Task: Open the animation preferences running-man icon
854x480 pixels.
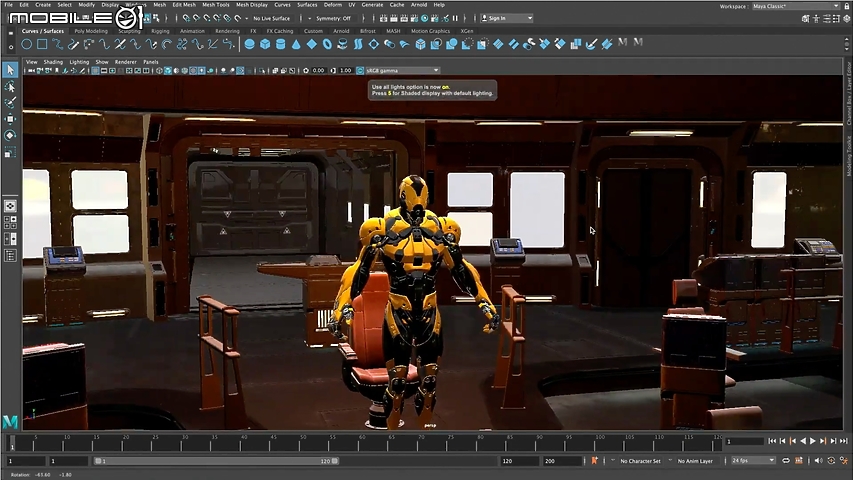Action: tap(843, 461)
